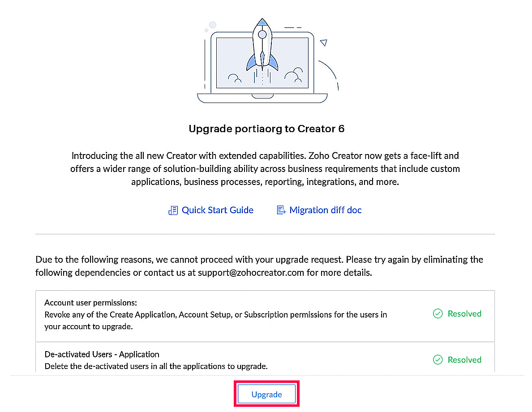Image resolution: width=532 pixels, height=412 pixels.
Task: Click the Delete the de-activated users description
Action: (x=156, y=366)
